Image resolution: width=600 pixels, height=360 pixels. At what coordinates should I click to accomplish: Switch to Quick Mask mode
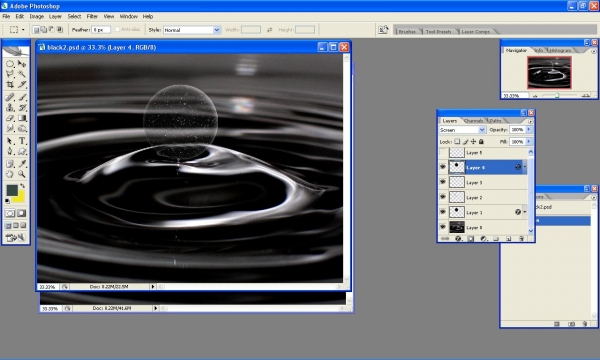pos(22,213)
